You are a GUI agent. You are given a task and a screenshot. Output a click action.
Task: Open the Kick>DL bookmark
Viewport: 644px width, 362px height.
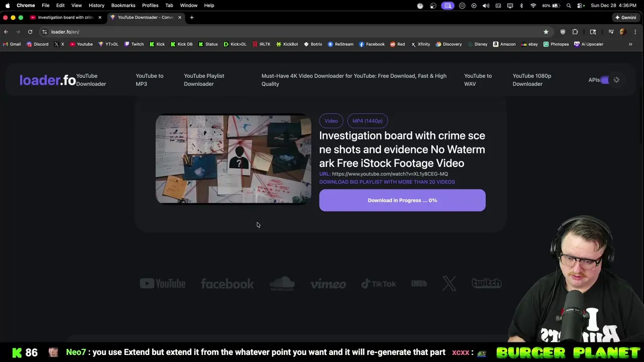[x=235, y=44]
